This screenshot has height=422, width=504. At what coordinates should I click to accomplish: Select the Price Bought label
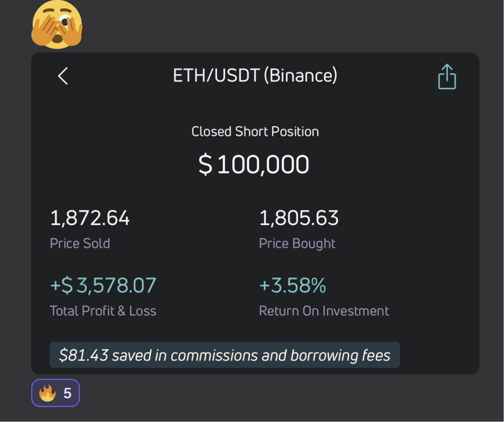(x=297, y=244)
